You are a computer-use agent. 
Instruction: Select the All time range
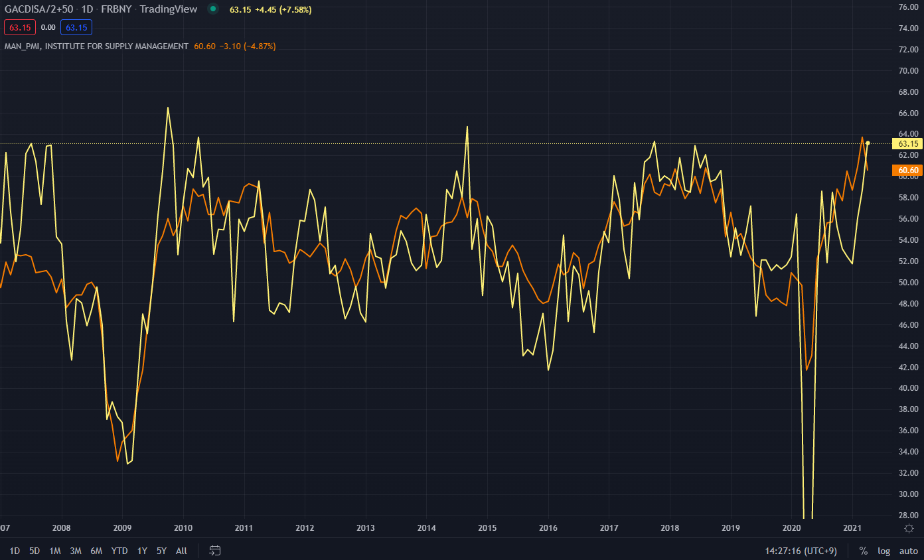tap(181, 551)
